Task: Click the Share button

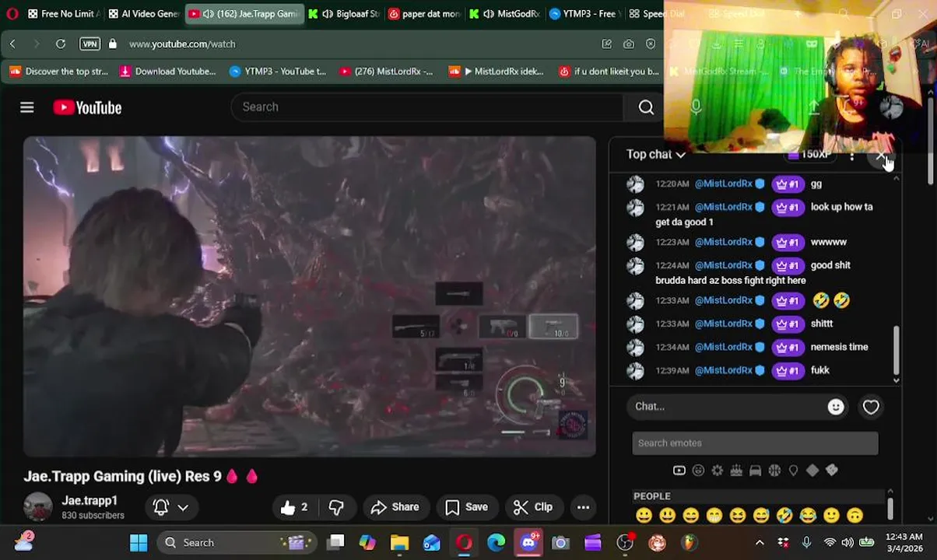Action: pyautogui.click(x=395, y=507)
